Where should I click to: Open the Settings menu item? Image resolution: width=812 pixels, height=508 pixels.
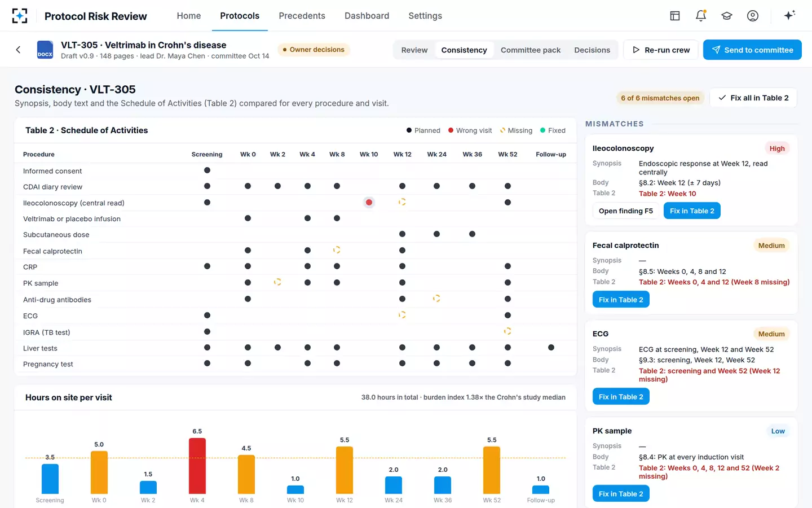coord(425,16)
